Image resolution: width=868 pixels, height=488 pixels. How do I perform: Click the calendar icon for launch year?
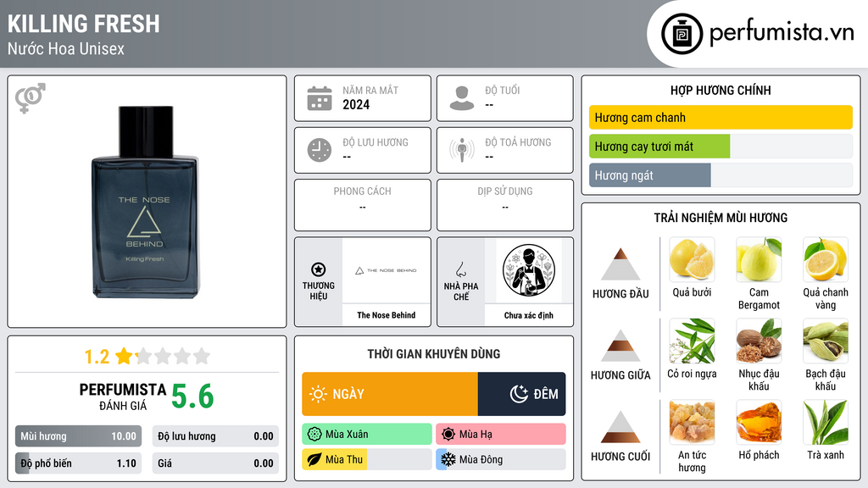[320, 98]
